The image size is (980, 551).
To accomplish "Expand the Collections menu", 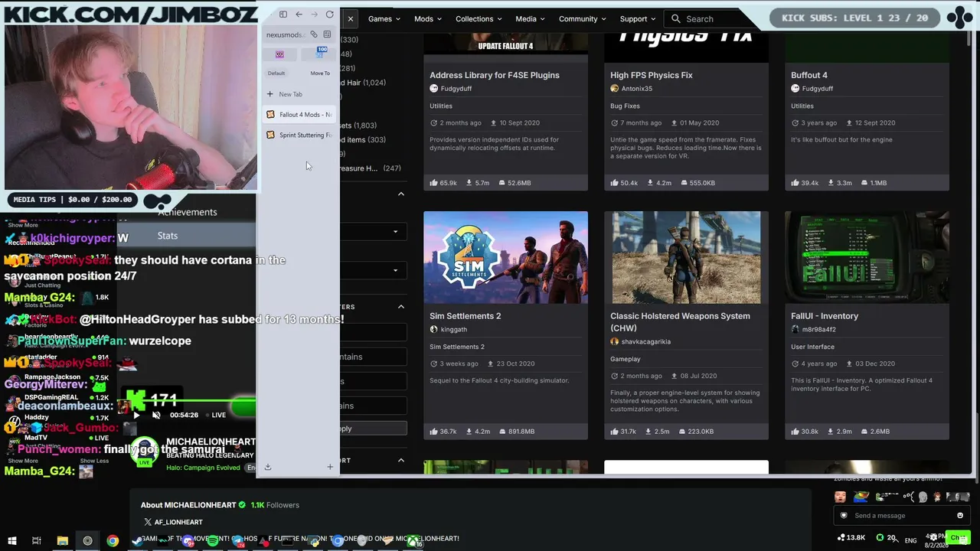I will [479, 19].
